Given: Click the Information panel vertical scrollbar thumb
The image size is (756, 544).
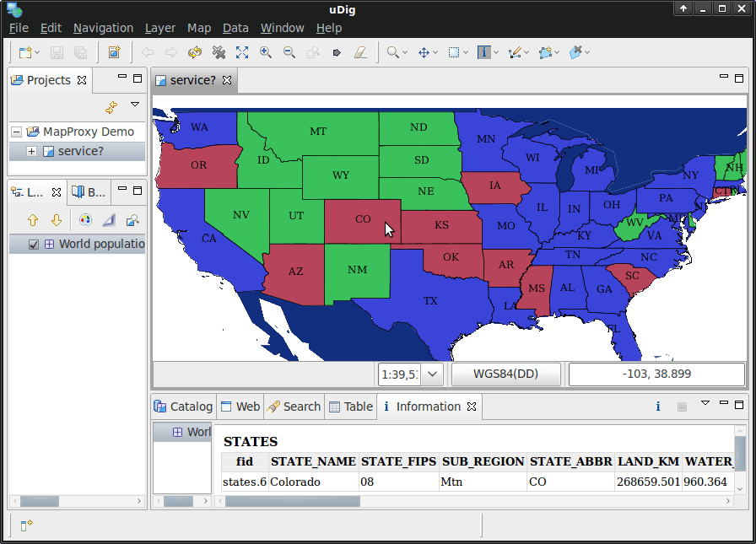Looking at the screenshot, I should (x=740, y=454).
